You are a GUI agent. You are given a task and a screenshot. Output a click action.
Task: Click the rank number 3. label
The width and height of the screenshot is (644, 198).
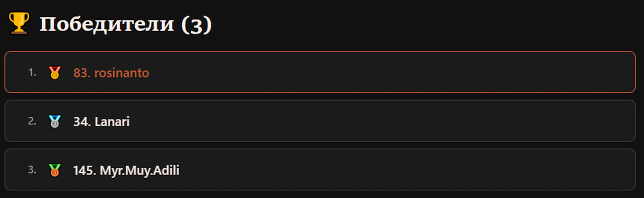pyautogui.click(x=32, y=170)
